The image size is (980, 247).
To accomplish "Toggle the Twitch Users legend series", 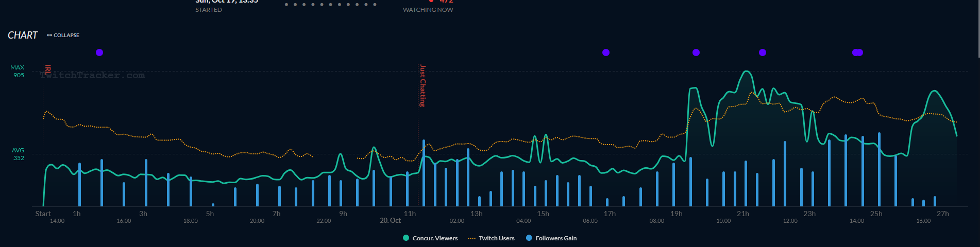I will point(491,238).
